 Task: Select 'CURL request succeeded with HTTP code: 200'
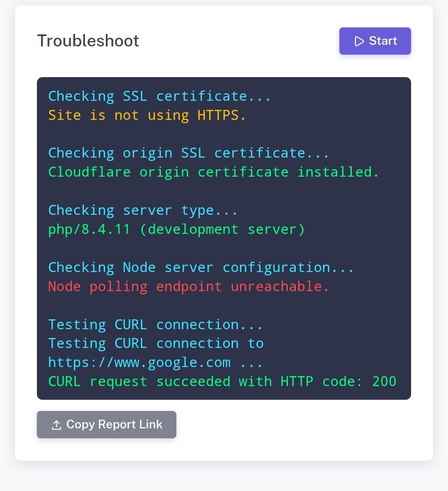tap(222, 382)
